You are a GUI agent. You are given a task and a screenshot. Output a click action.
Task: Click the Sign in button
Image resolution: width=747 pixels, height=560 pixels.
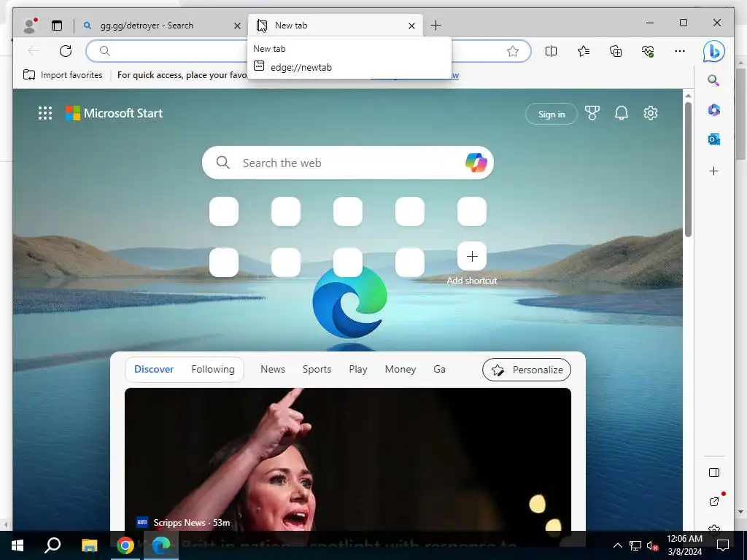click(551, 114)
